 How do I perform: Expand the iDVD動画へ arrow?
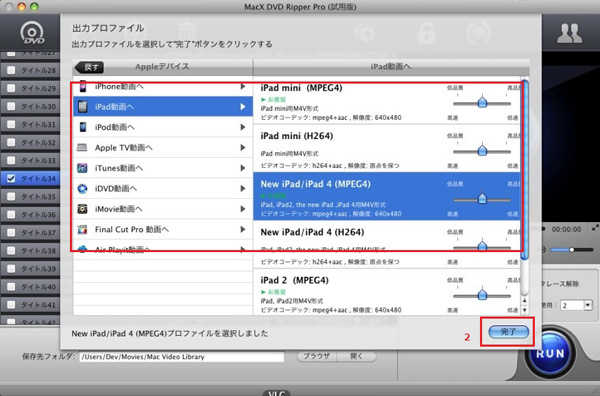coord(243,188)
